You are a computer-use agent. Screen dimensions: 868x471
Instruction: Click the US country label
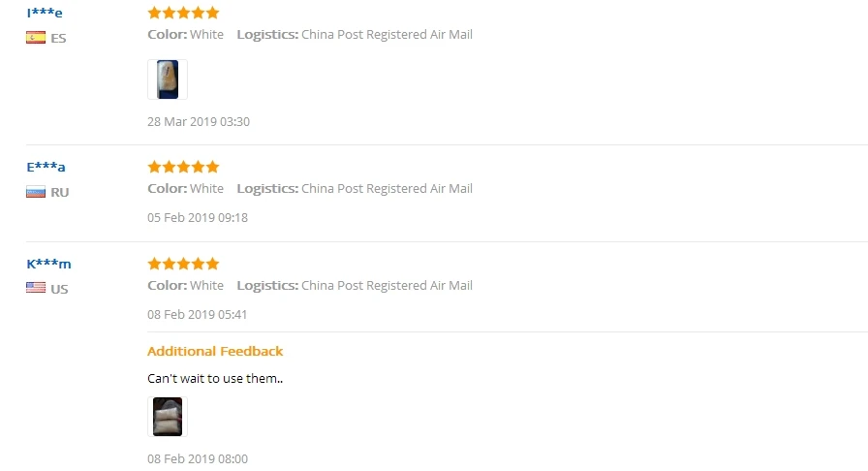point(59,289)
